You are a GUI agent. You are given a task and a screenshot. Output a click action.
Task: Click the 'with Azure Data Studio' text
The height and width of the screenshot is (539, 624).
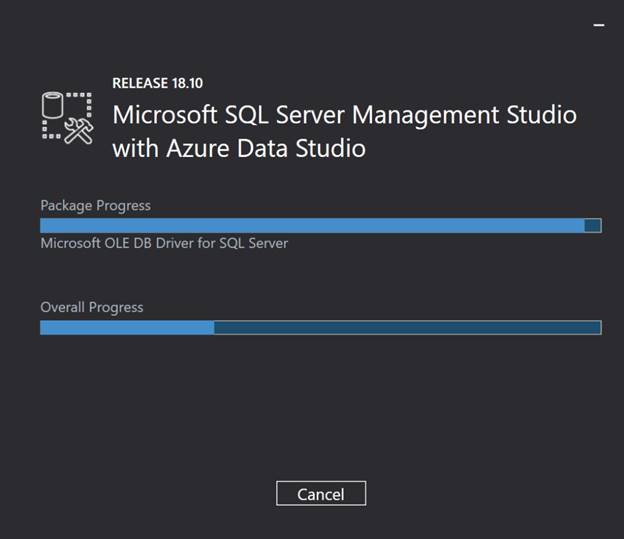pyautogui.click(x=239, y=148)
